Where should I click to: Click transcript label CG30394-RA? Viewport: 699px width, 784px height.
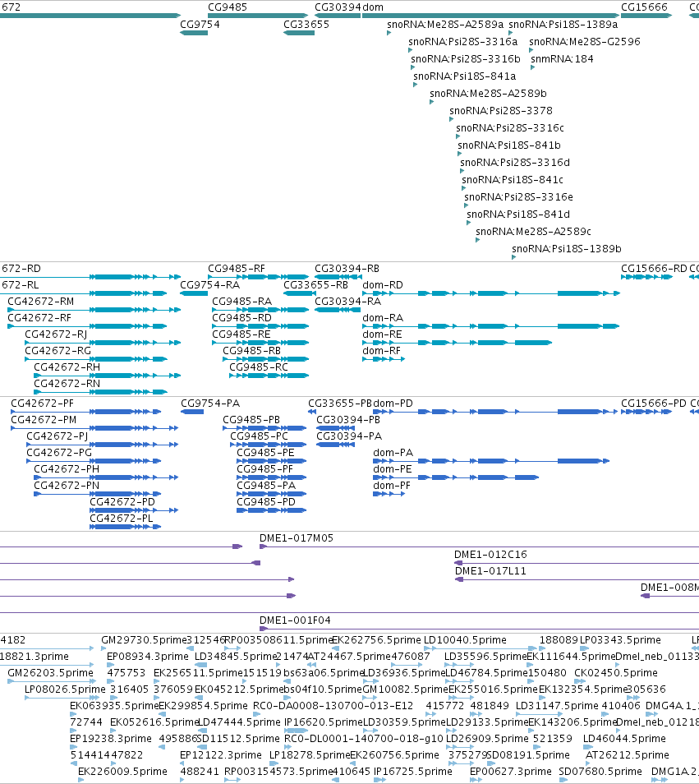tap(347, 302)
